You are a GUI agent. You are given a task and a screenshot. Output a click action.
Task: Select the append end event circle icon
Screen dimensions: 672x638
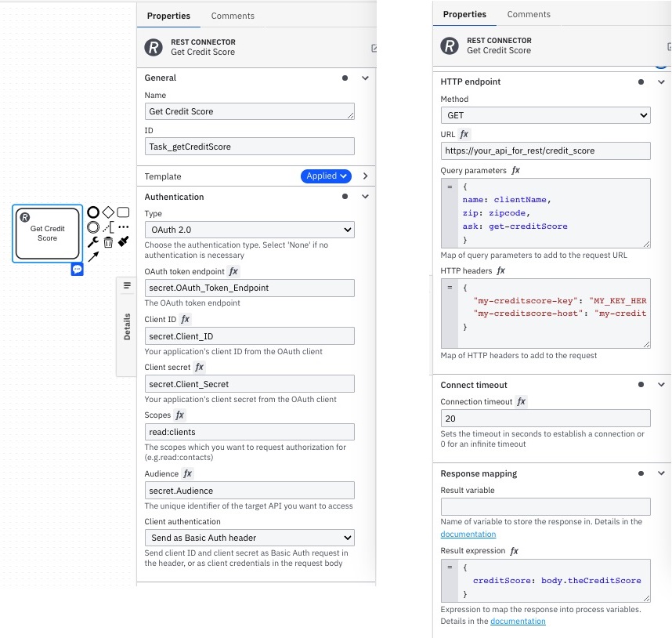(x=93, y=212)
